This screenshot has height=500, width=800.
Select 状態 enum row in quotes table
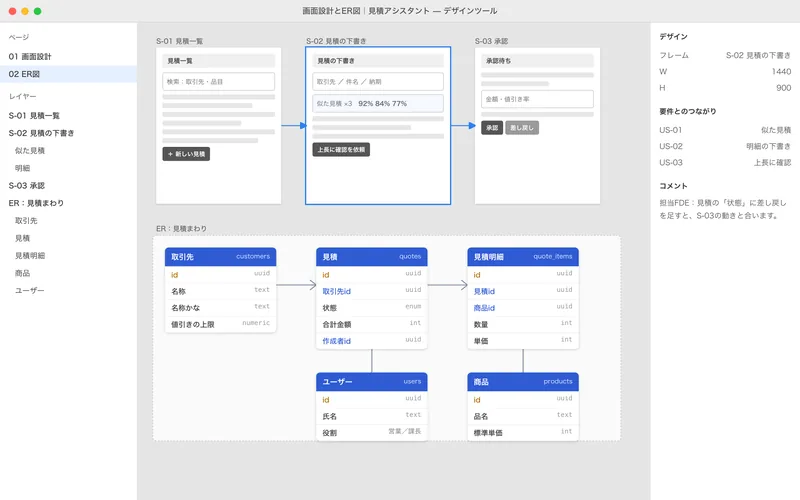coord(371,308)
